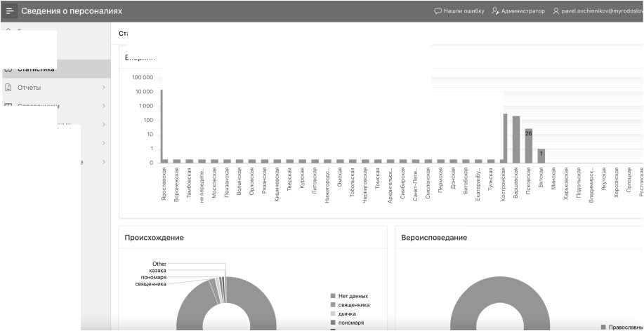Click the Варшавская bar in chart

(x=516, y=140)
